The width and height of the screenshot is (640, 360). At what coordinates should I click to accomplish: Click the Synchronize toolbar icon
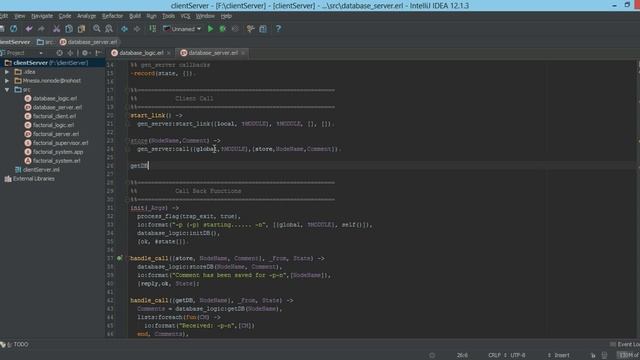click(x=14, y=29)
